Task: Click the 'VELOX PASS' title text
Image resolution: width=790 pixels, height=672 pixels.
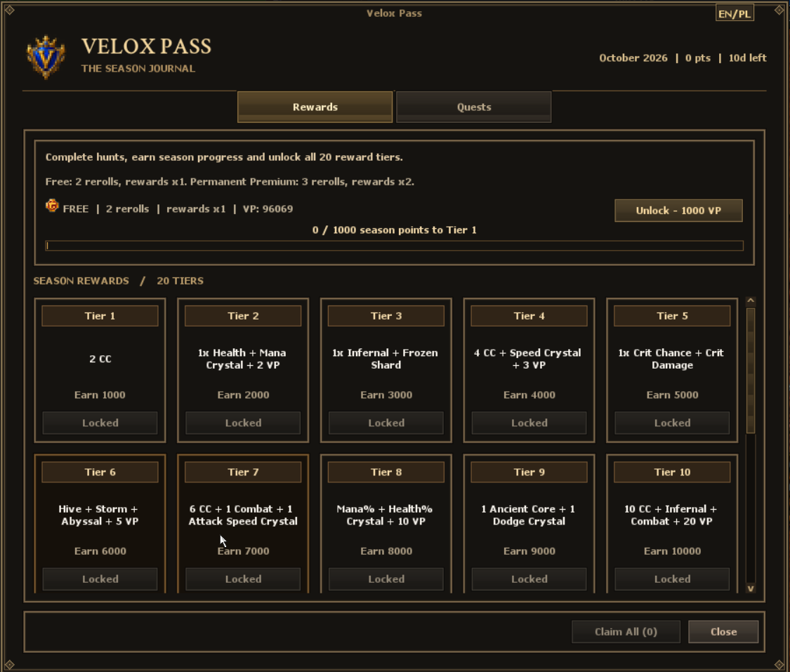Action: (147, 46)
